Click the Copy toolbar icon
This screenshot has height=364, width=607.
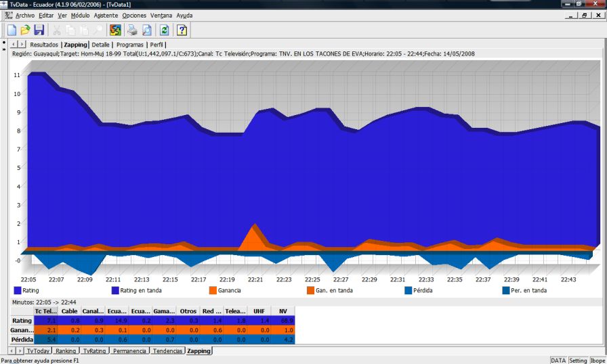coord(70,30)
